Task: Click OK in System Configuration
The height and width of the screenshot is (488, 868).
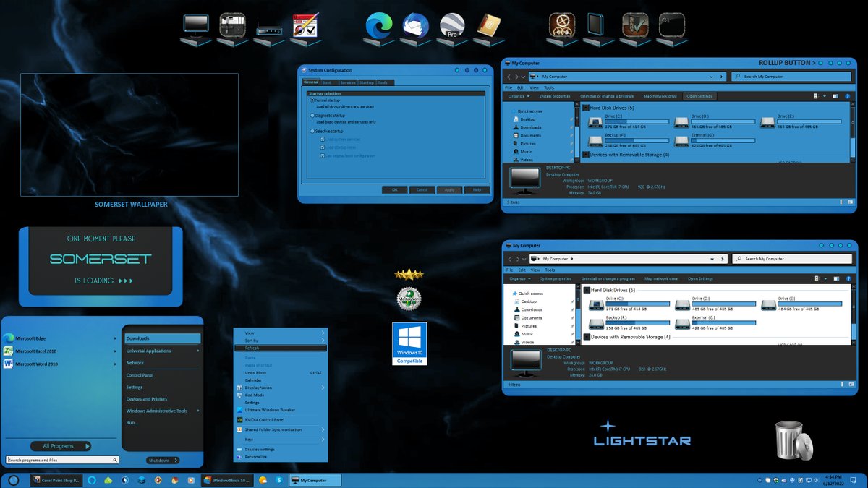Action: click(394, 189)
